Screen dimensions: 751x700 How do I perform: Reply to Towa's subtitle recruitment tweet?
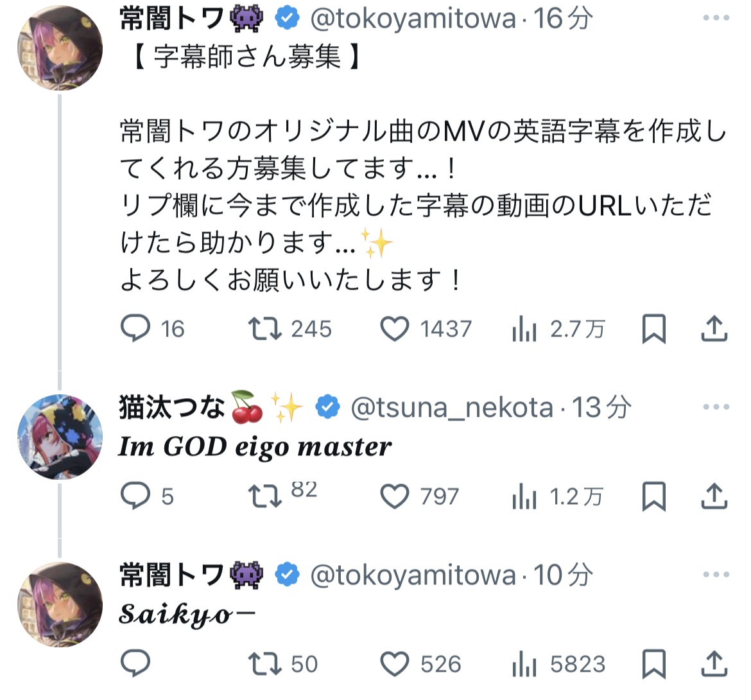[135, 329]
